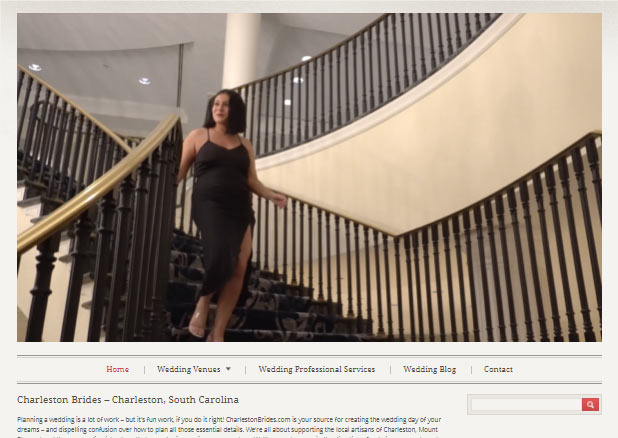This screenshot has width=618, height=438.
Task: Open the Wedding Blog link
Action: 429,369
